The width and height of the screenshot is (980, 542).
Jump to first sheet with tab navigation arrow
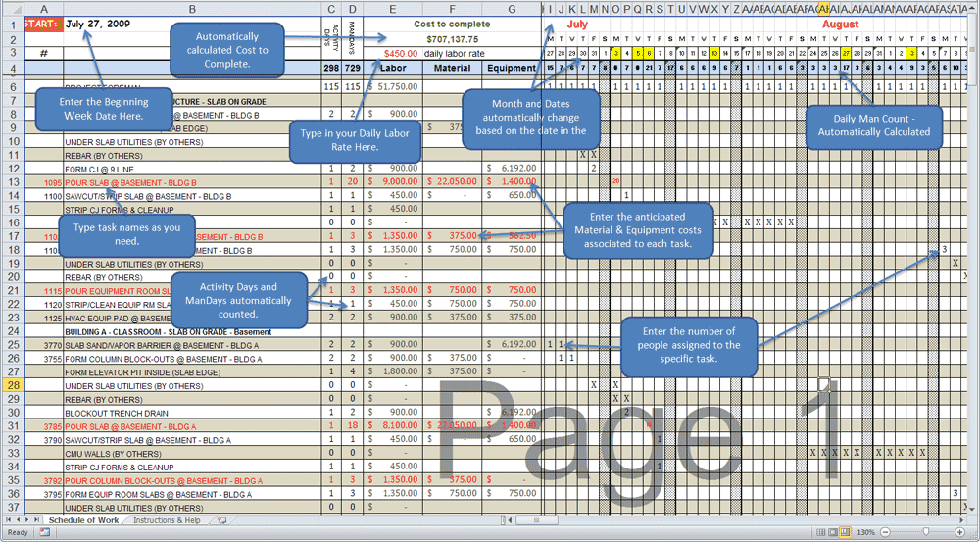(8, 520)
